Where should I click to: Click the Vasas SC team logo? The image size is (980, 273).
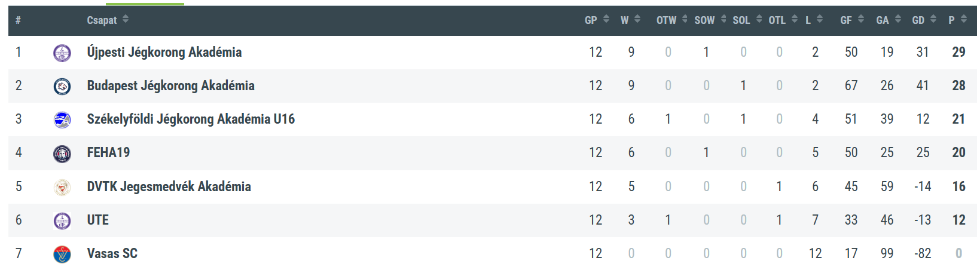point(62,254)
